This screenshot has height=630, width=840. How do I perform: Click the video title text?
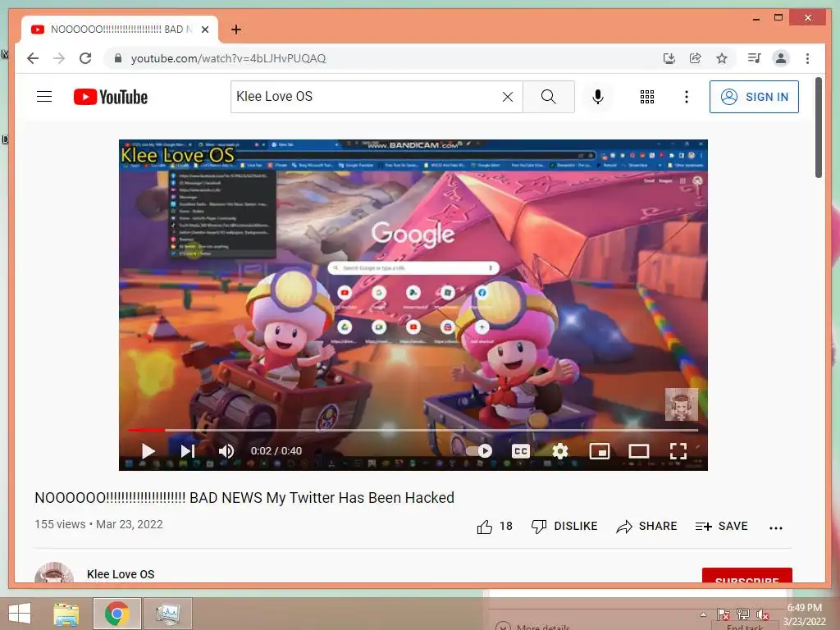(244, 498)
